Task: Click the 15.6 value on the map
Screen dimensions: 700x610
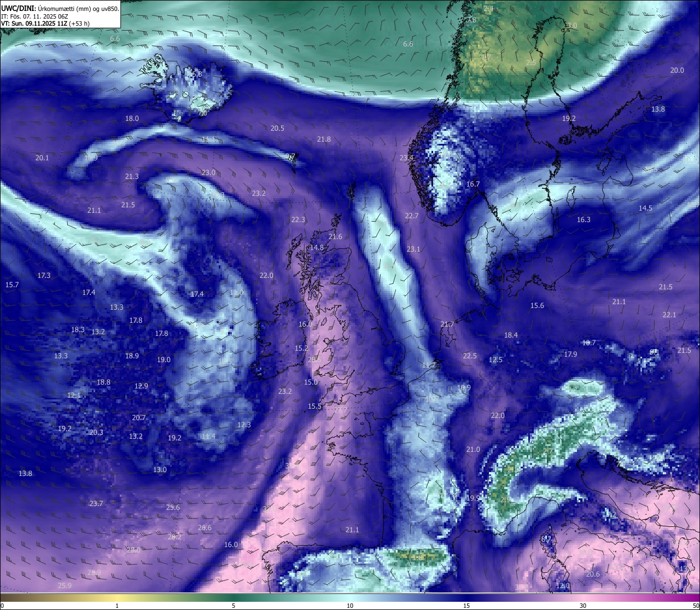Action: [x=537, y=305]
